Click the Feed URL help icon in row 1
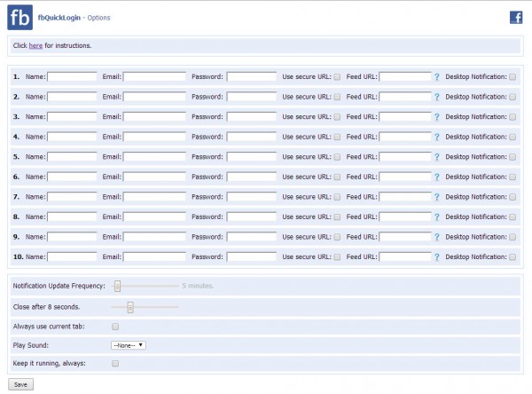This screenshot has width=532, height=394. pos(437,77)
